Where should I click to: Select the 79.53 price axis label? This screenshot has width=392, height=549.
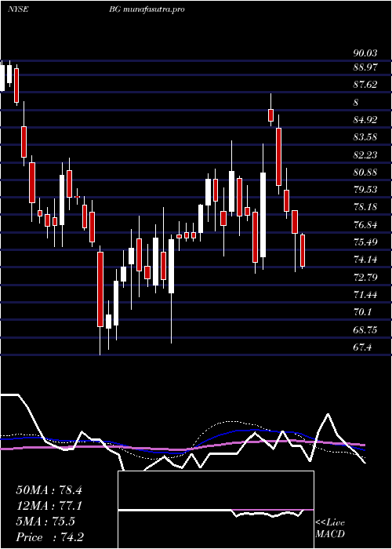365,190
